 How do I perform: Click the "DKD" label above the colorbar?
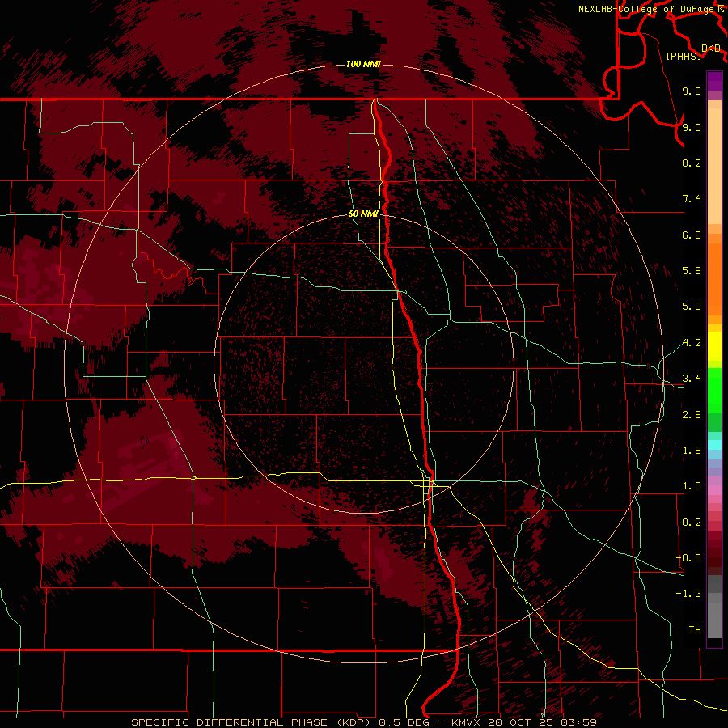tap(711, 48)
